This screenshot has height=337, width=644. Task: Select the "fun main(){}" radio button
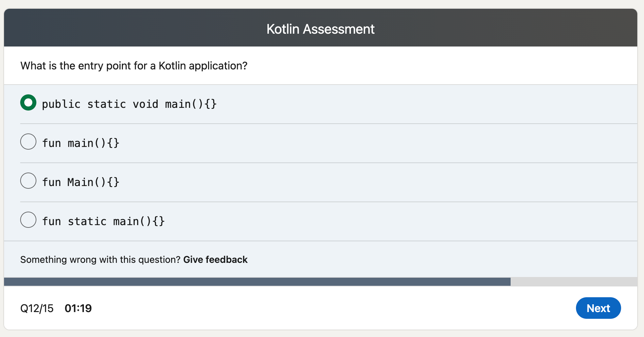click(28, 142)
